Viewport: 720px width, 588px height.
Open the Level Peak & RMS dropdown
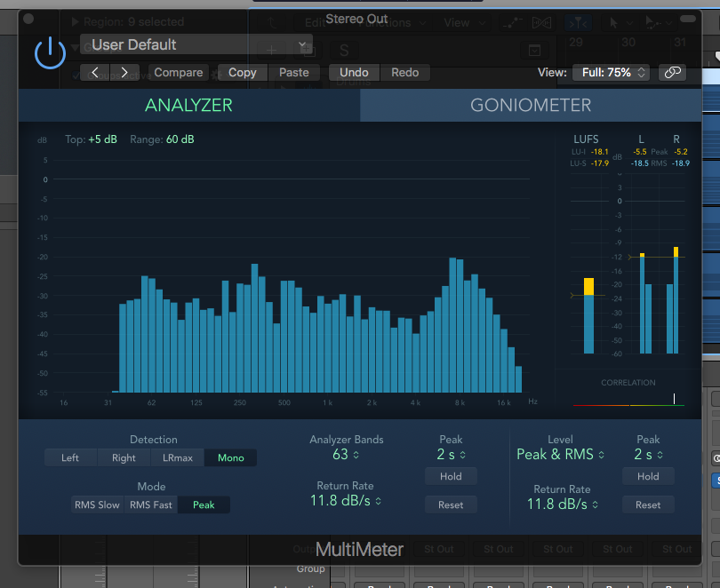click(x=560, y=455)
